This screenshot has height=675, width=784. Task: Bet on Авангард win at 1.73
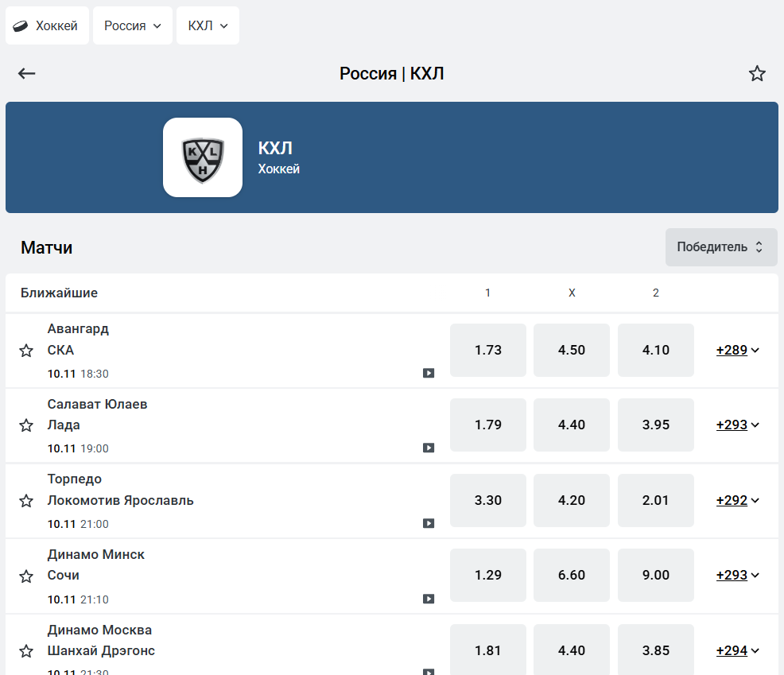488,350
